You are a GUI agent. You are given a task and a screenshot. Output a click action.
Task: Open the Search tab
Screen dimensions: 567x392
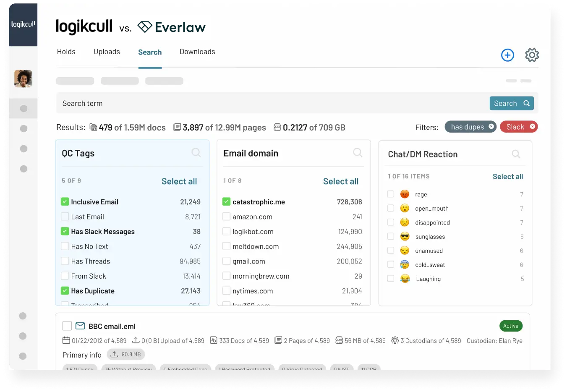click(150, 52)
